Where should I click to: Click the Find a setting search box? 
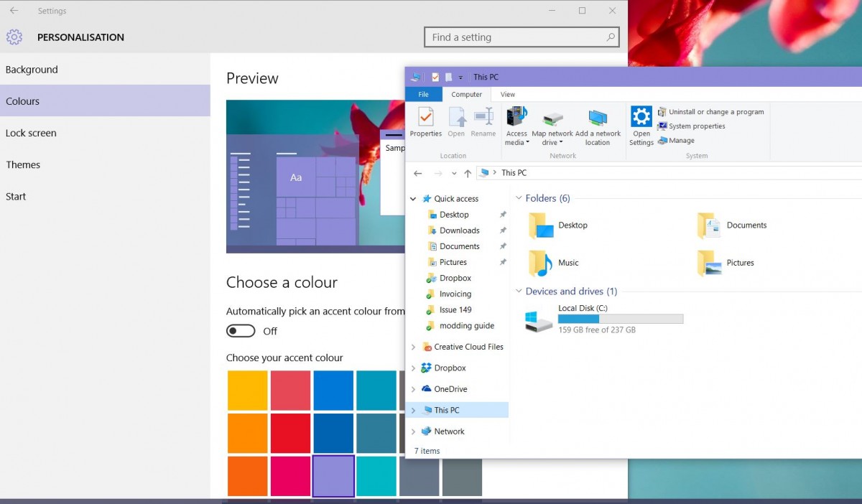coord(517,37)
